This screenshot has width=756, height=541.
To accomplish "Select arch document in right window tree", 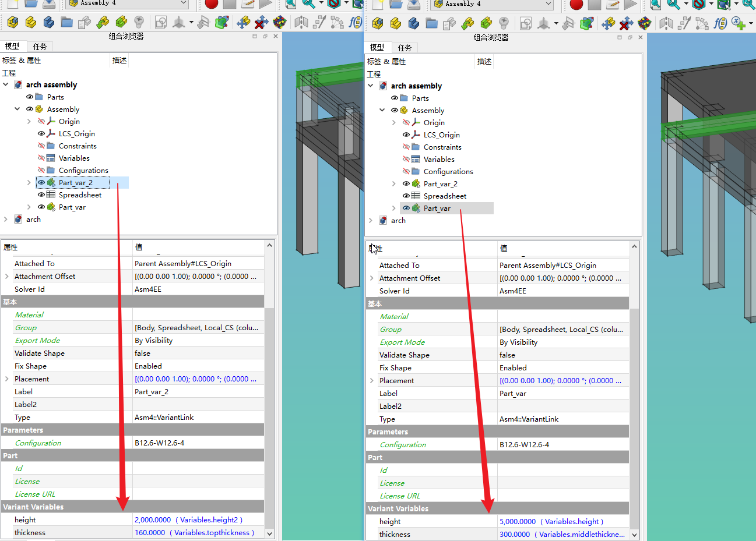I will tap(398, 221).
